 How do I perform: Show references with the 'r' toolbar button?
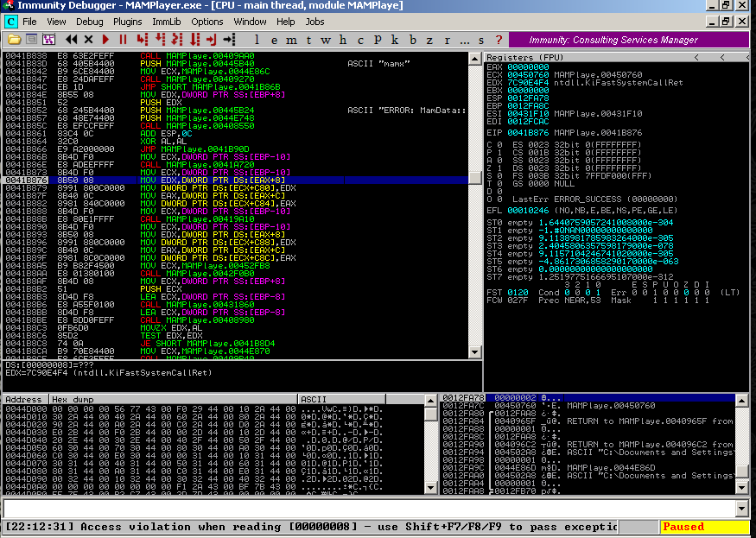[447, 40]
